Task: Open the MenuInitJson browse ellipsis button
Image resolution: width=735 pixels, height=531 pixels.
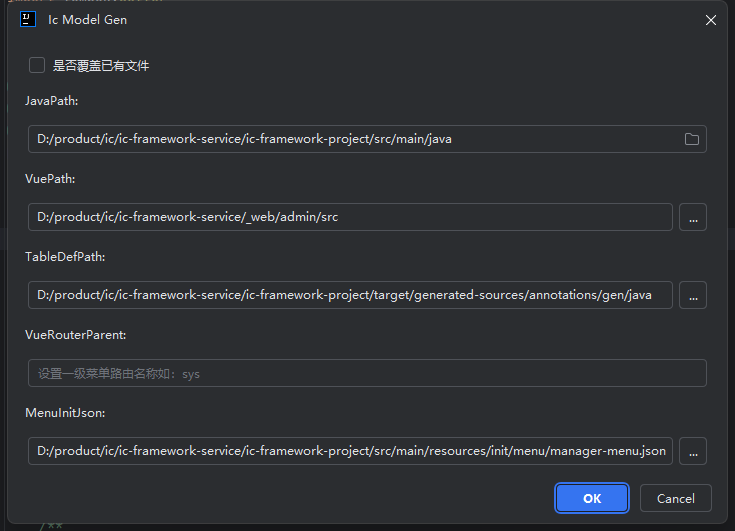Action: (x=693, y=451)
